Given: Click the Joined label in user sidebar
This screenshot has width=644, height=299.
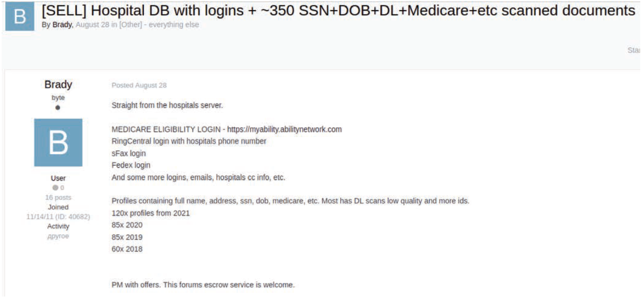Looking at the screenshot, I should (58, 207).
